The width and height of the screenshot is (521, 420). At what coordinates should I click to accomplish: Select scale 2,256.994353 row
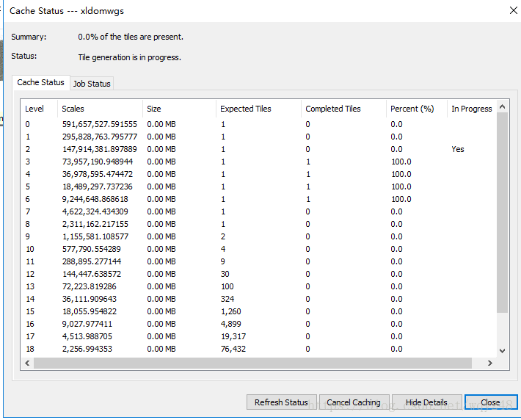coord(258,349)
